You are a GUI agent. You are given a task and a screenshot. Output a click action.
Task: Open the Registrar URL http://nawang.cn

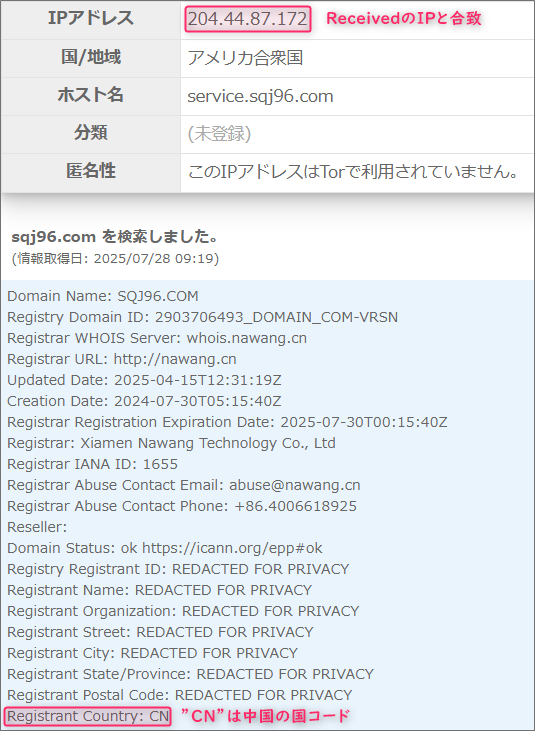click(x=175, y=359)
